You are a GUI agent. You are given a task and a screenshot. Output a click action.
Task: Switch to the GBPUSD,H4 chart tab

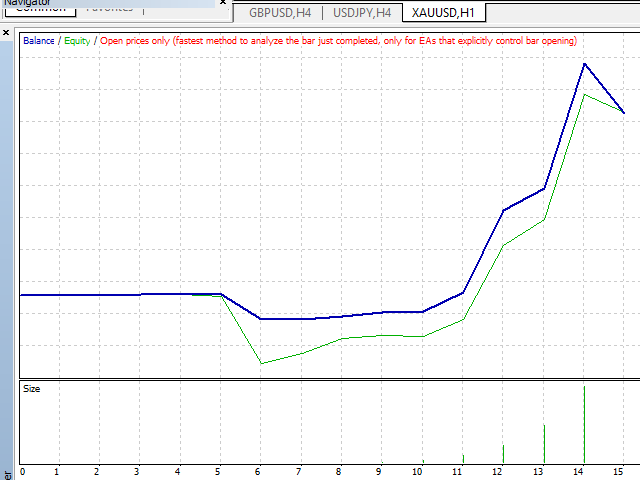click(280, 13)
